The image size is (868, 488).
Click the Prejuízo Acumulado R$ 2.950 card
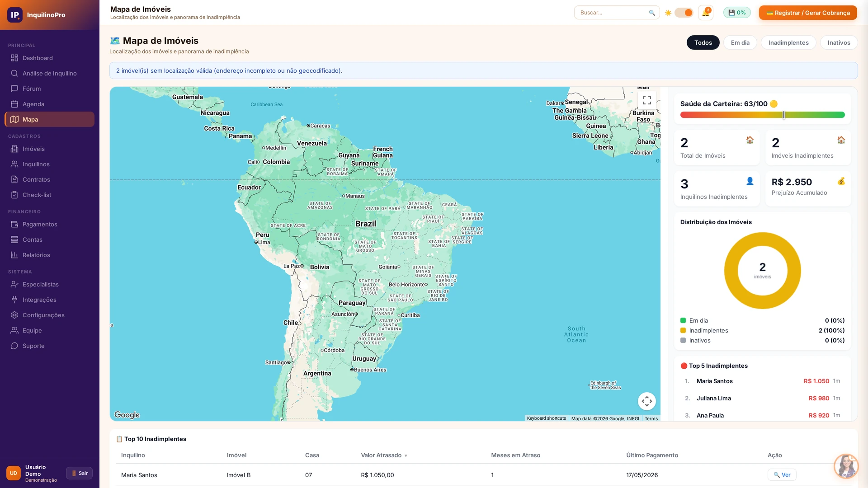coord(808,189)
